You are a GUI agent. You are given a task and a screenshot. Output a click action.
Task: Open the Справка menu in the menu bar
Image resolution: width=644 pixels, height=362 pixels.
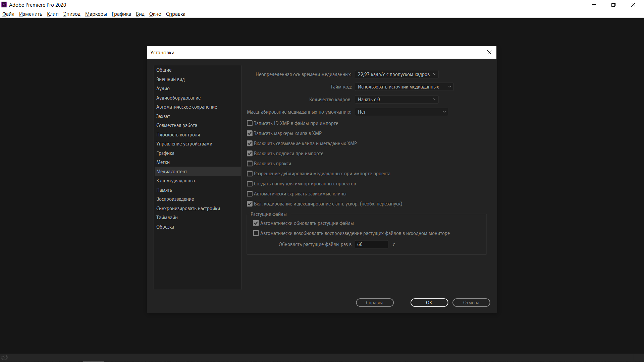point(176,14)
